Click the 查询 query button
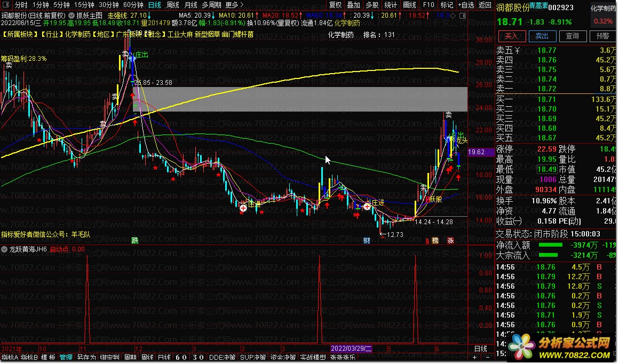The height and width of the screenshot is (364, 619). click(x=573, y=36)
